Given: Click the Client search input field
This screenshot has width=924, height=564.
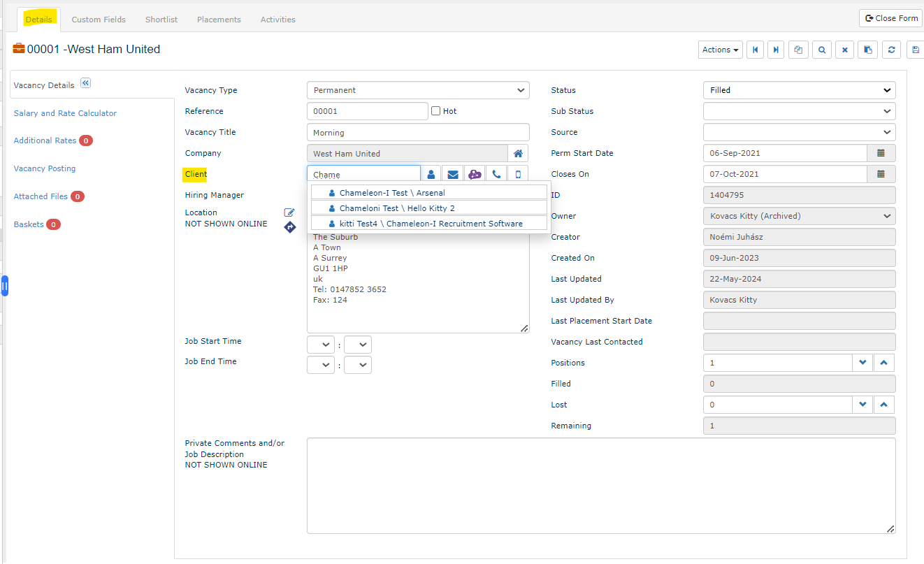Looking at the screenshot, I should [363, 174].
